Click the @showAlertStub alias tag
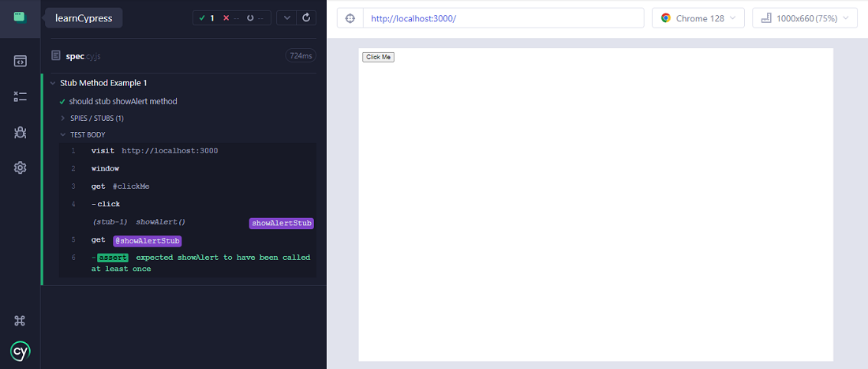The height and width of the screenshot is (369, 868). coord(148,241)
